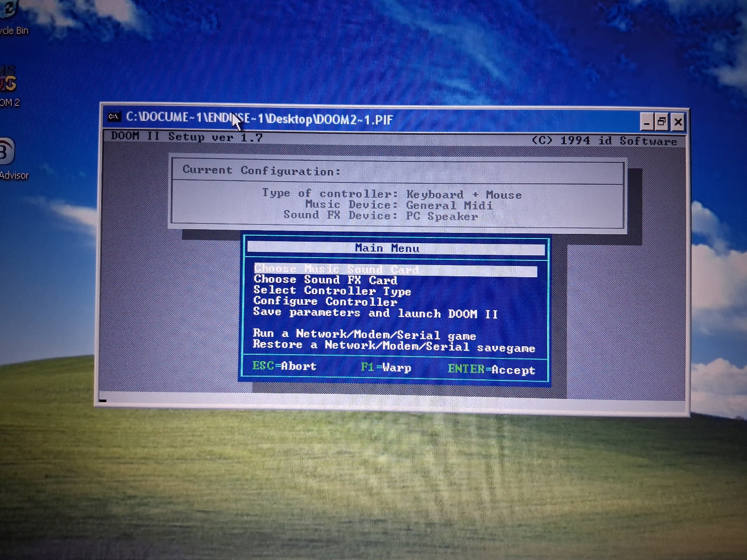Click the 'DOOM II Setup ver 1.7' header
This screenshot has width=747, height=560.
187,137
